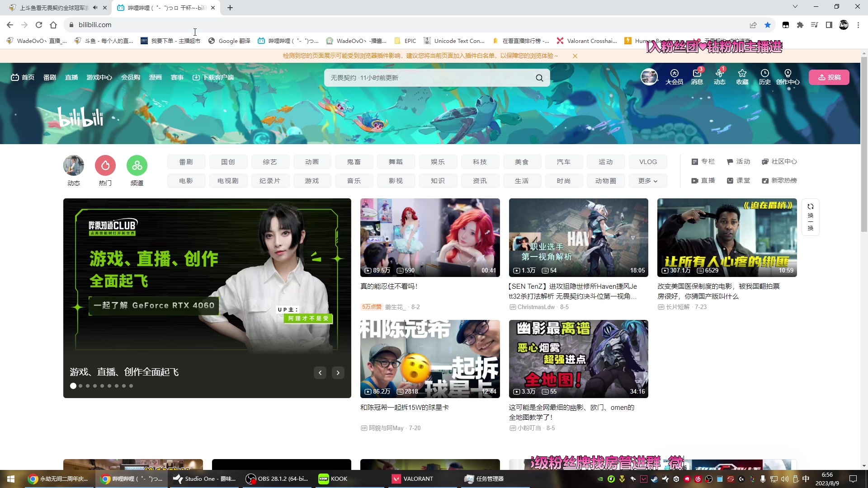Refresh recommendations with 换一换 button
868x488 pixels.
click(810, 217)
